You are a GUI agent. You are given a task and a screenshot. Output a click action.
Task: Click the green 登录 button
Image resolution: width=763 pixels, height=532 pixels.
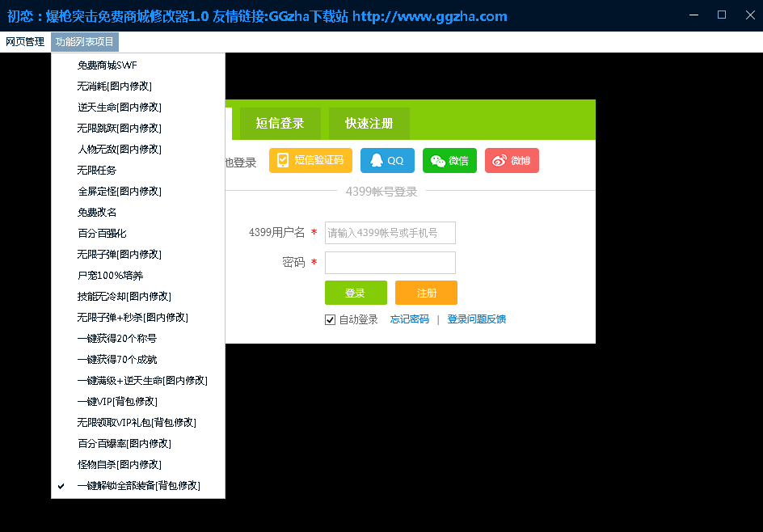(x=356, y=293)
